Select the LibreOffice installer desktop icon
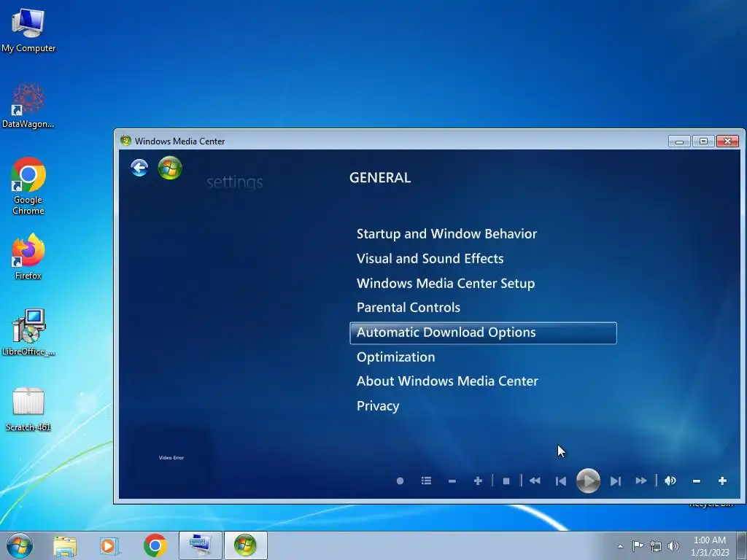747x560 pixels. tap(28, 332)
